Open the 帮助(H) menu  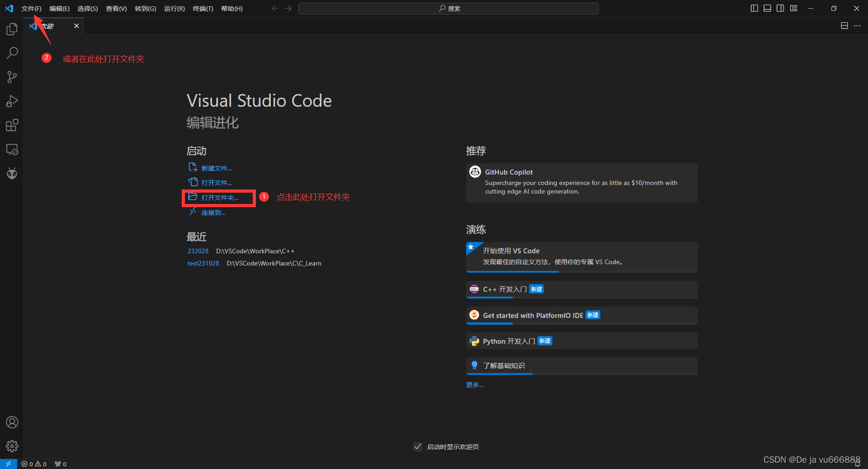click(232, 9)
